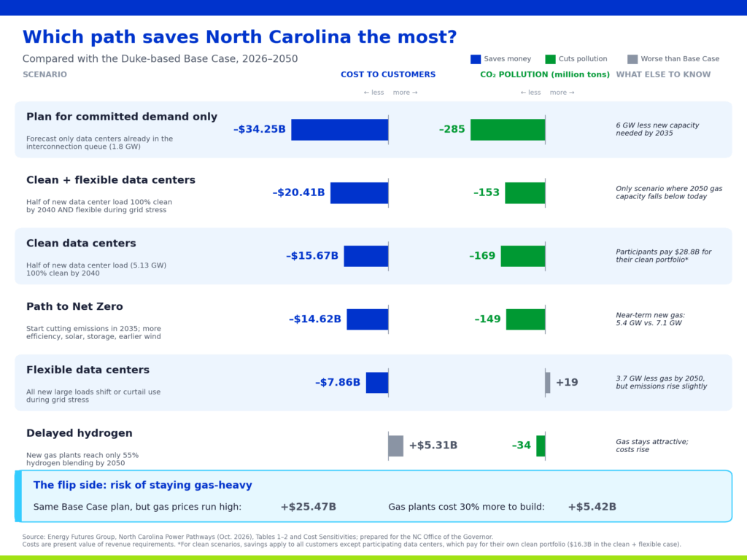Click the gray 'Worse than Base Case' swatch
747x560 pixels.
(x=632, y=59)
